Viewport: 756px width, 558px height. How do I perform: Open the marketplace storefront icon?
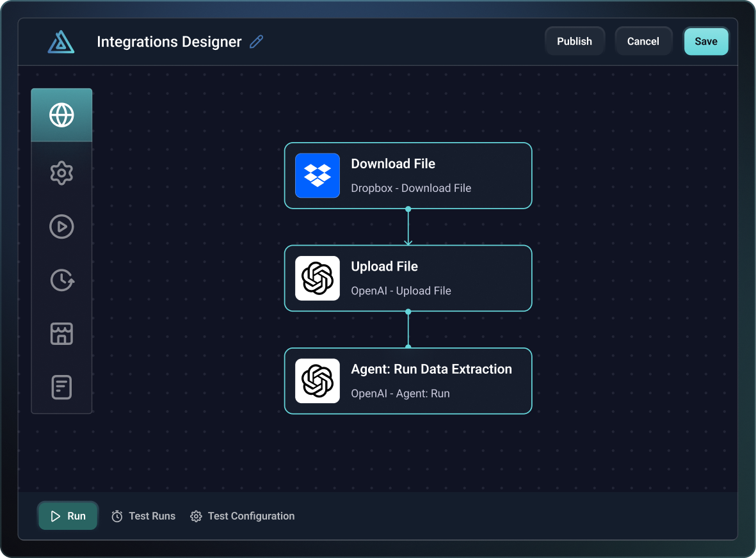(x=61, y=333)
